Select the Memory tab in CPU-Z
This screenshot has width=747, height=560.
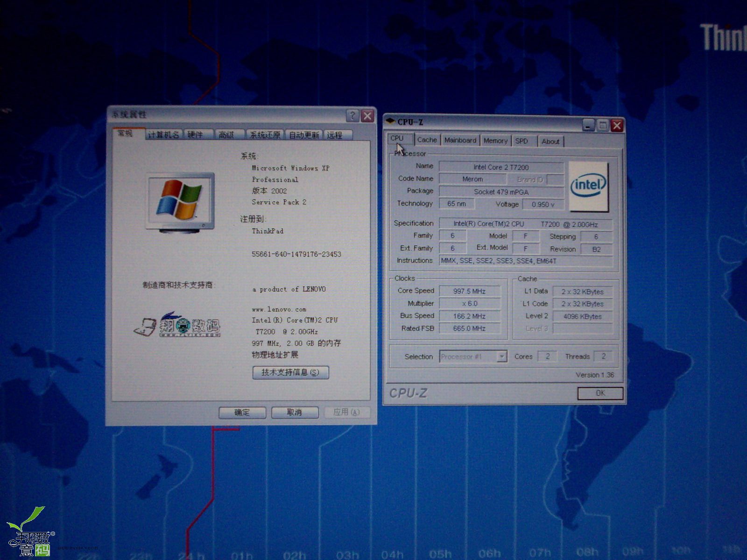[x=495, y=141]
